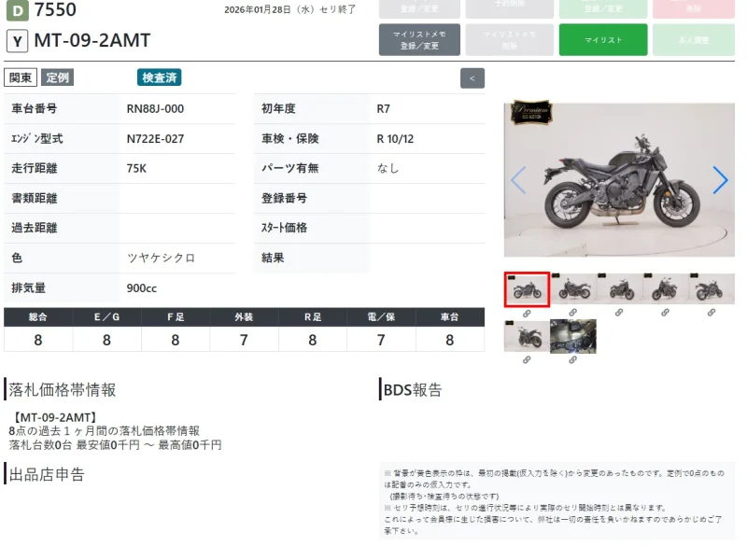Click the MT-09-2AMT model title
This screenshot has width=747, height=560.
tap(92, 40)
